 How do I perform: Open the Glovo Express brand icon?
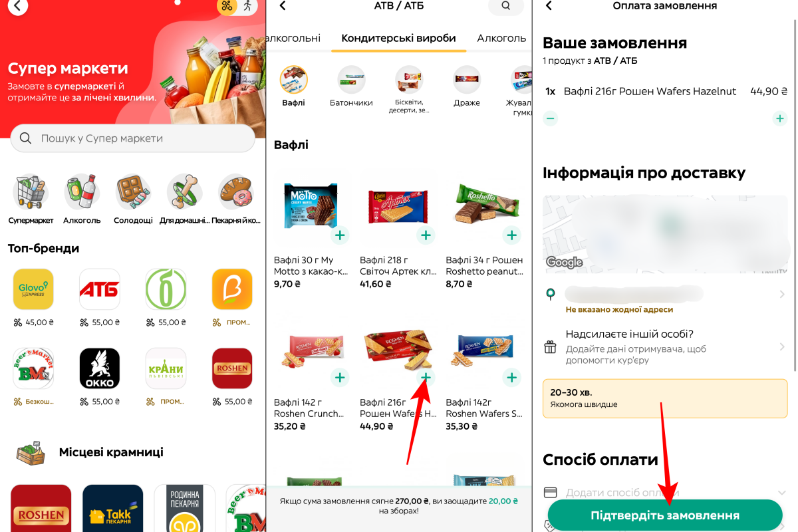(33, 289)
